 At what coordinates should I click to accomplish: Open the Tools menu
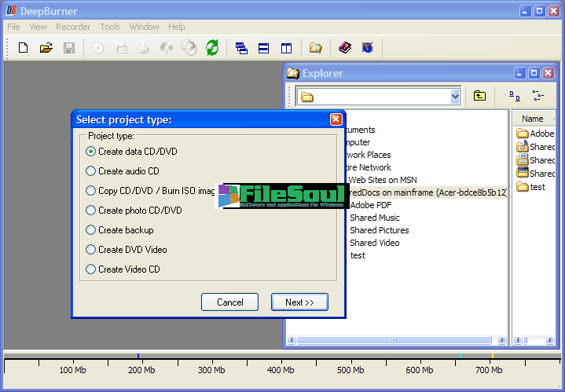[x=110, y=27]
